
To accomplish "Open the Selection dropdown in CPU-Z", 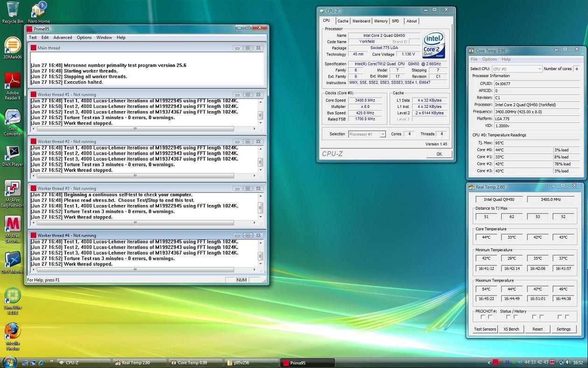I will coord(367,134).
